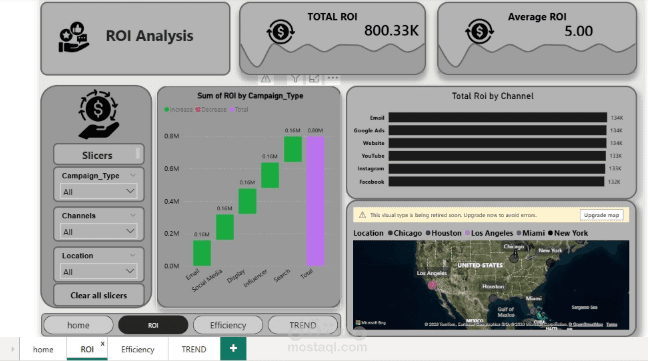Click the Houston bubble on the map
The width and height of the screenshot is (656, 361).
pyautogui.click(x=493, y=299)
